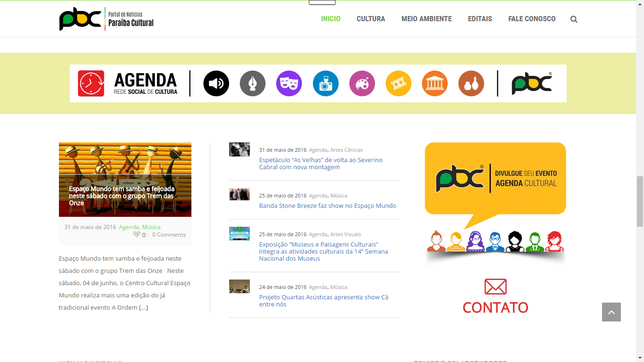
Task: Click Artes Visuais category tag
Action: tap(346, 234)
